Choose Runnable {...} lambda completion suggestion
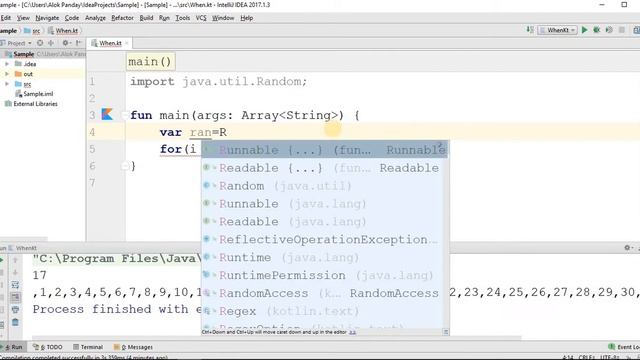640x360 pixels. (x=324, y=150)
